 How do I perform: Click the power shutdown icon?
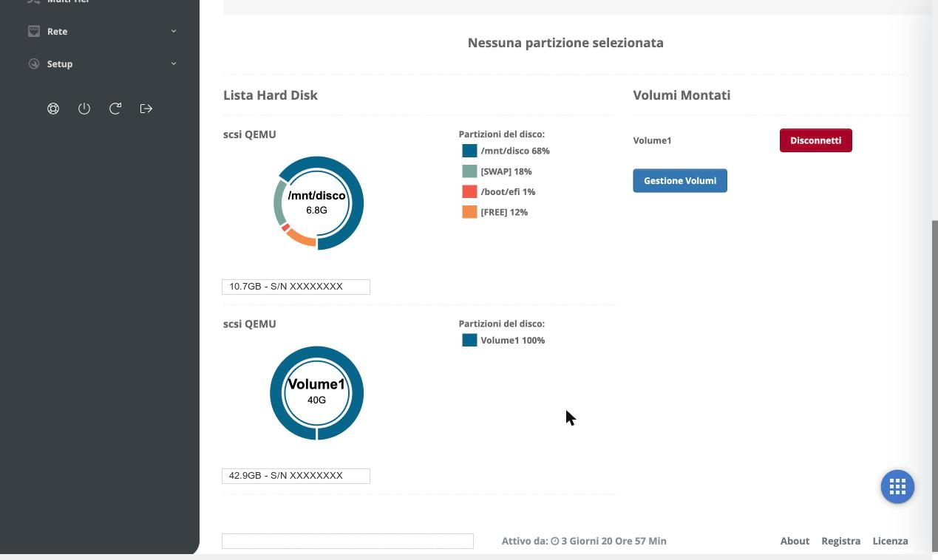pos(84,109)
